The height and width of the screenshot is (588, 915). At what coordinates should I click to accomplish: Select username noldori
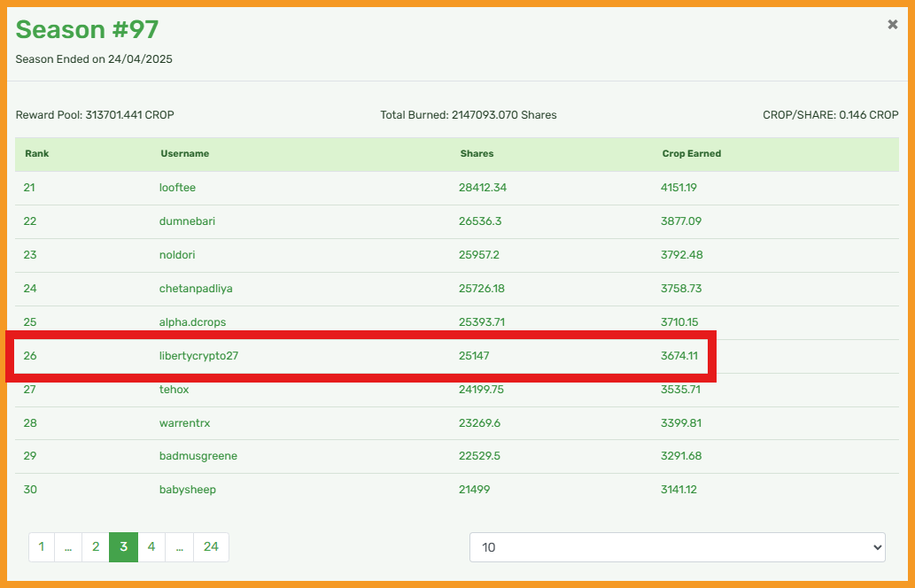pyautogui.click(x=177, y=255)
